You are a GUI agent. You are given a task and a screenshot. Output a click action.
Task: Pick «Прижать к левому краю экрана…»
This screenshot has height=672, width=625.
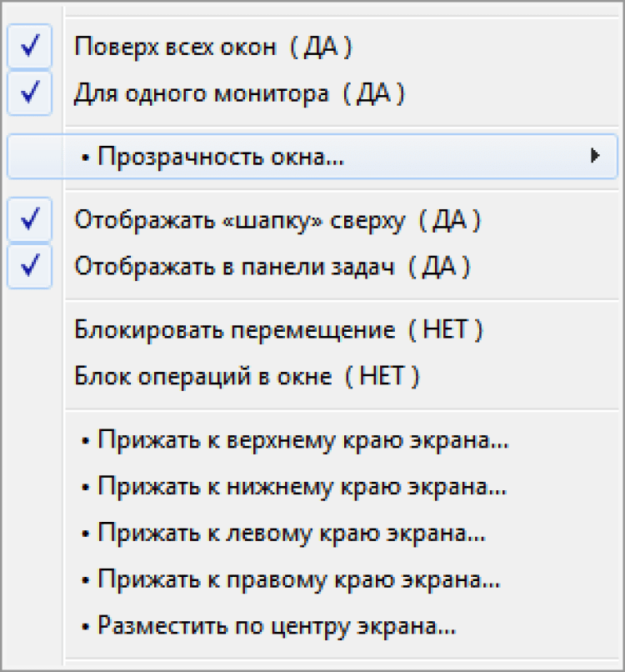(292, 531)
